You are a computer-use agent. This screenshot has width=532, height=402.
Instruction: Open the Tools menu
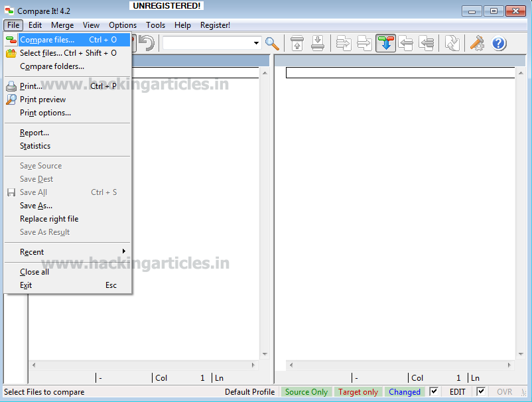(155, 25)
